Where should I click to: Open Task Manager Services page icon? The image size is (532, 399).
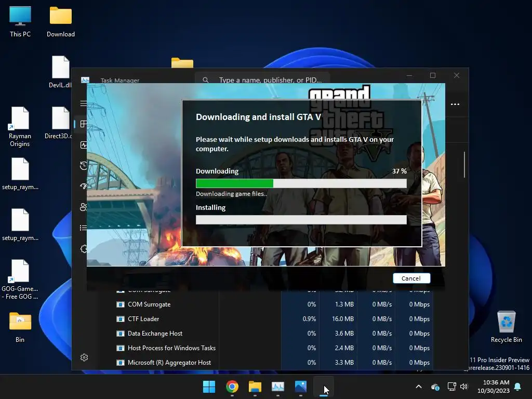[x=84, y=249]
